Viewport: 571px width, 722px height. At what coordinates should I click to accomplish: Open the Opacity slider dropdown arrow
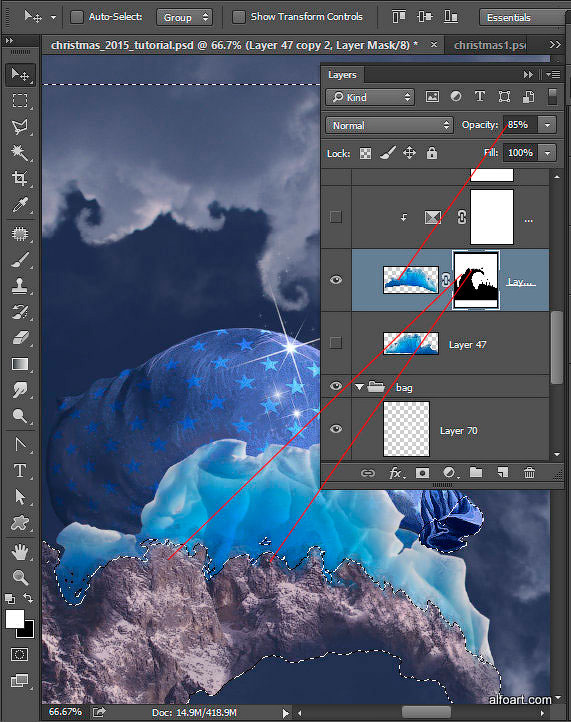[548, 125]
